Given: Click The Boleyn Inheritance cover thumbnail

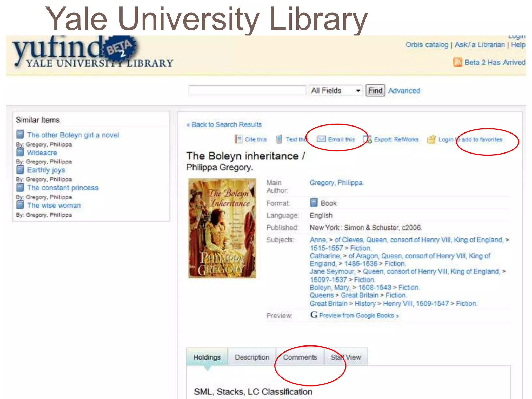Looking at the screenshot, I should click(222, 228).
